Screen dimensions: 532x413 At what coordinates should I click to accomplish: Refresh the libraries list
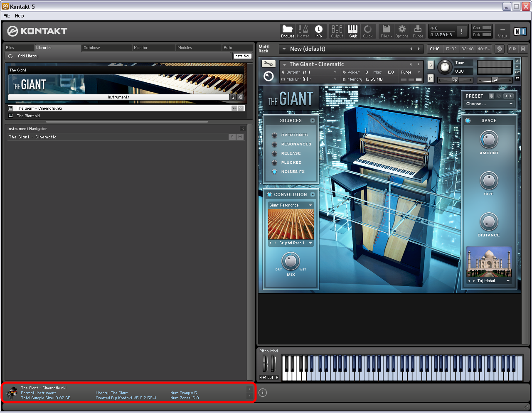pyautogui.click(x=10, y=56)
